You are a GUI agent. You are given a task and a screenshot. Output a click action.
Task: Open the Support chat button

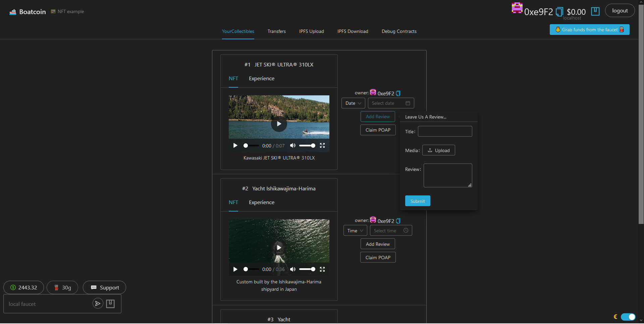[x=105, y=287]
